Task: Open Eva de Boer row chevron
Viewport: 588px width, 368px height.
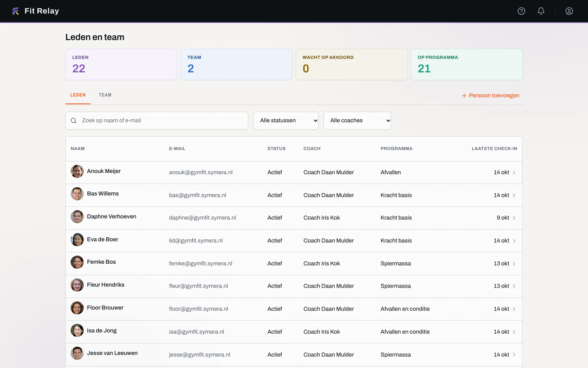Action: click(514, 241)
